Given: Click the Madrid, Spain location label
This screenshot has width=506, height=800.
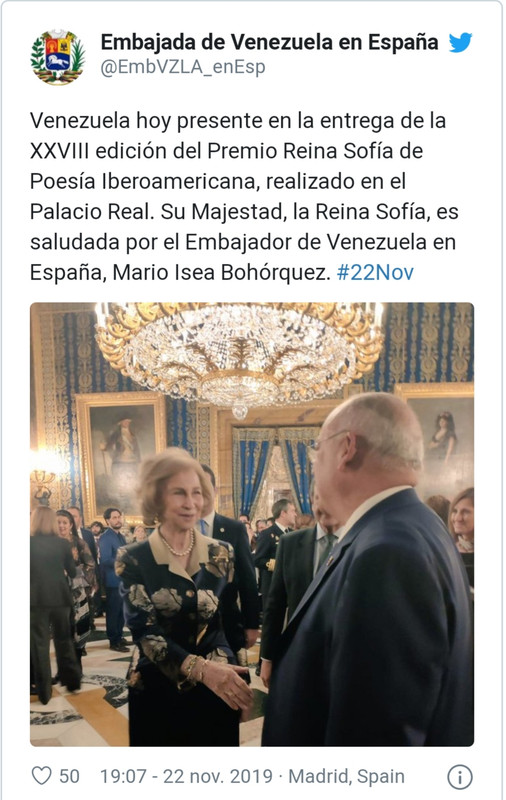Looking at the screenshot, I should coord(346,777).
